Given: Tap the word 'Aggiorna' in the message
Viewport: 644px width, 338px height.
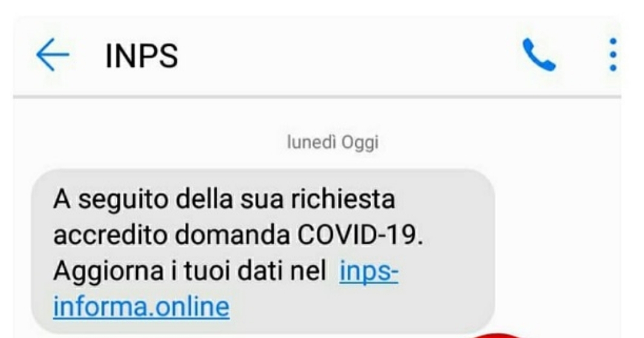Looking at the screenshot, I should pos(108,272).
